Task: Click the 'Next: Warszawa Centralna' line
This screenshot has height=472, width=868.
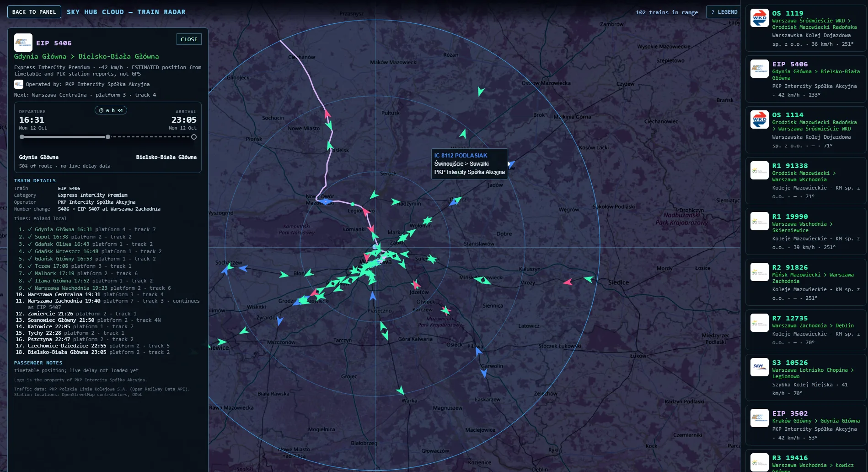Action: pyautogui.click(x=85, y=95)
